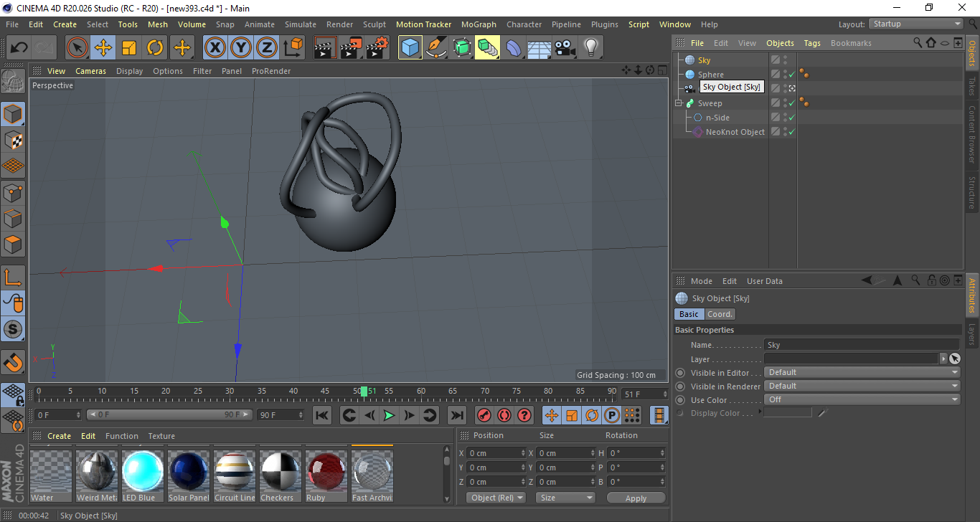Add a Light object
980x522 pixels.
[x=590, y=48]
